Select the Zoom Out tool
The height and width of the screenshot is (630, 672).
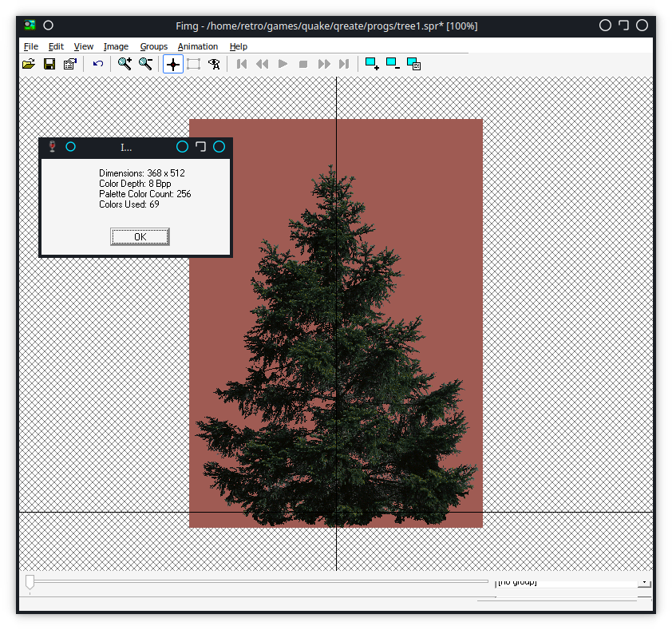(146, 64)
